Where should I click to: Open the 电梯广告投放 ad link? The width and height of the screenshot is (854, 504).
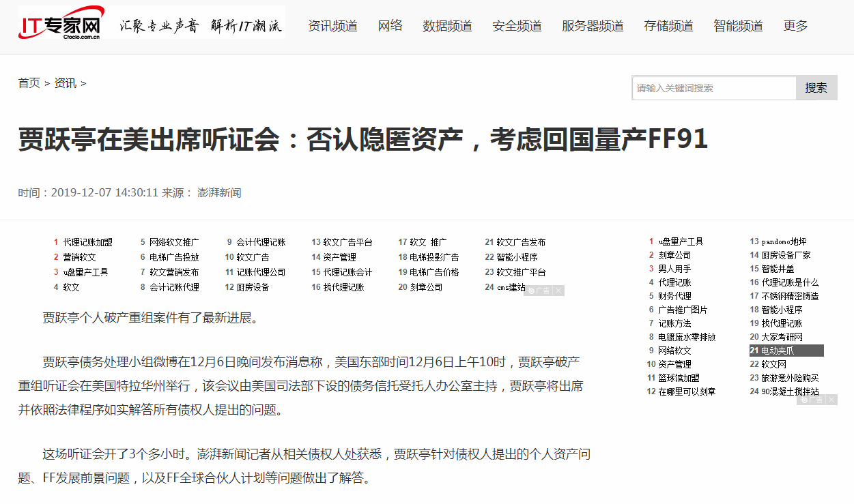[x=174, y=257]
